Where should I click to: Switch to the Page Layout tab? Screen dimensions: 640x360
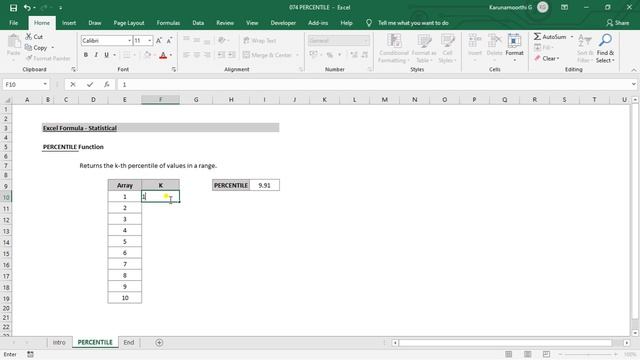coord(129,23)
